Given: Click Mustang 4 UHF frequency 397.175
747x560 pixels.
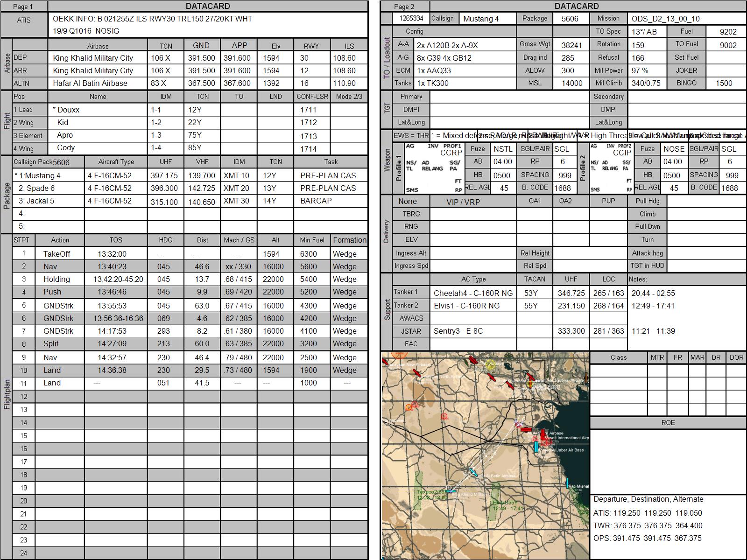Looking at the screenshot, I should click(164, 175).
